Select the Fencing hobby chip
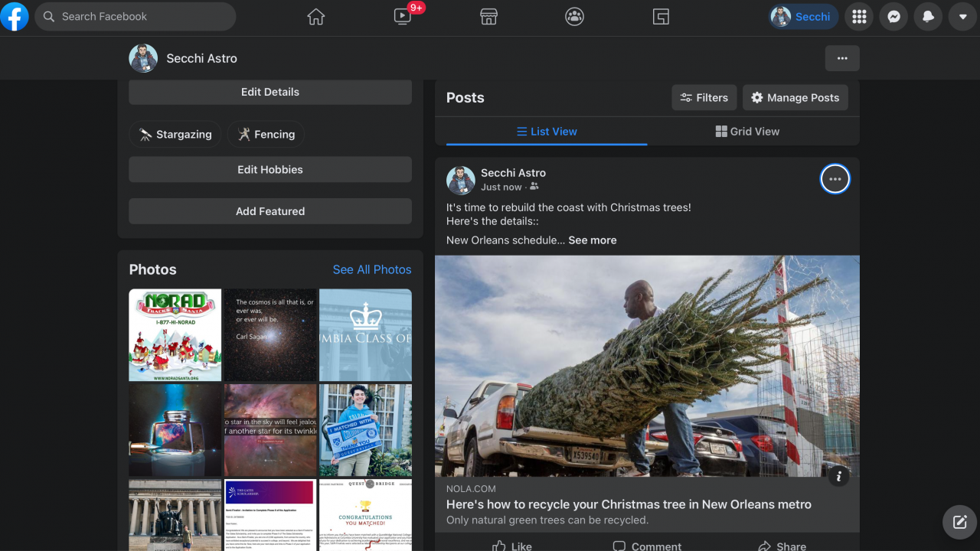 266,135
